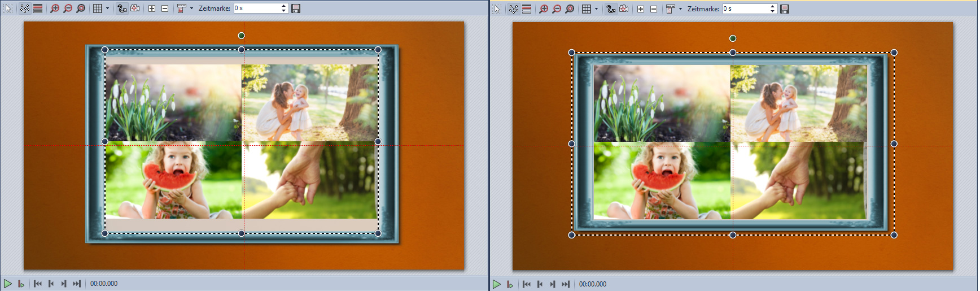Save Zeitmarke with floppy icon in left panel

coord(296,8)
